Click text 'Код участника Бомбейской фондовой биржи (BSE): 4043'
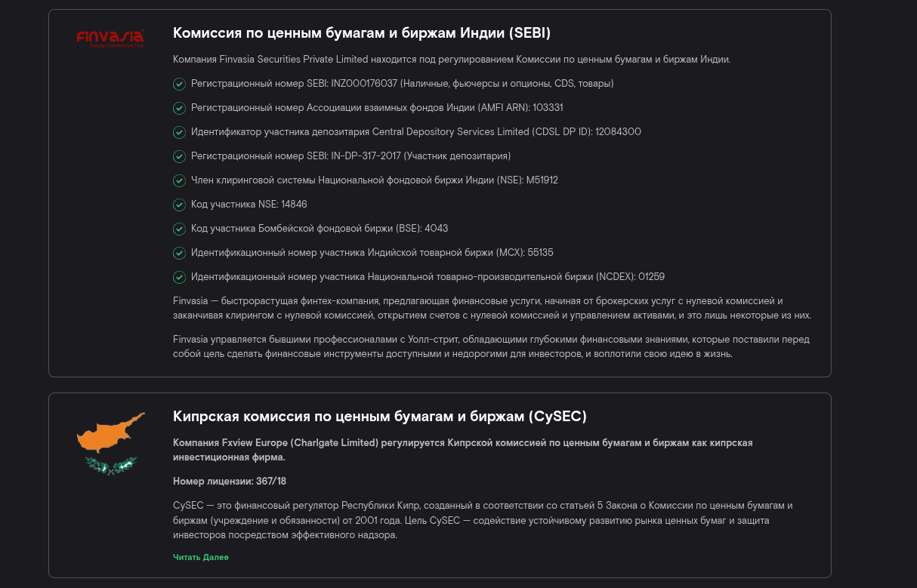 [x=320, y=229]
